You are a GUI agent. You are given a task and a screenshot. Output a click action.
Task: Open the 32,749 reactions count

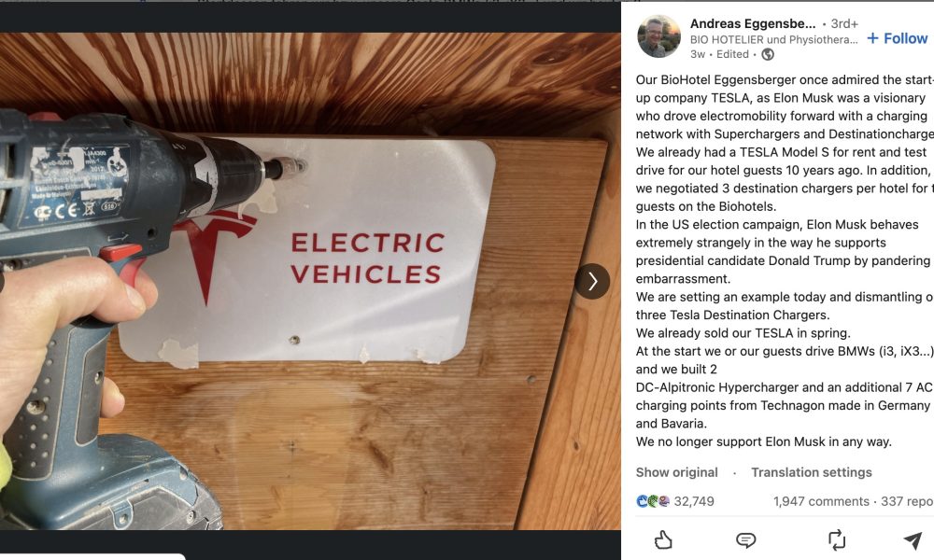(x=694, y=501)
